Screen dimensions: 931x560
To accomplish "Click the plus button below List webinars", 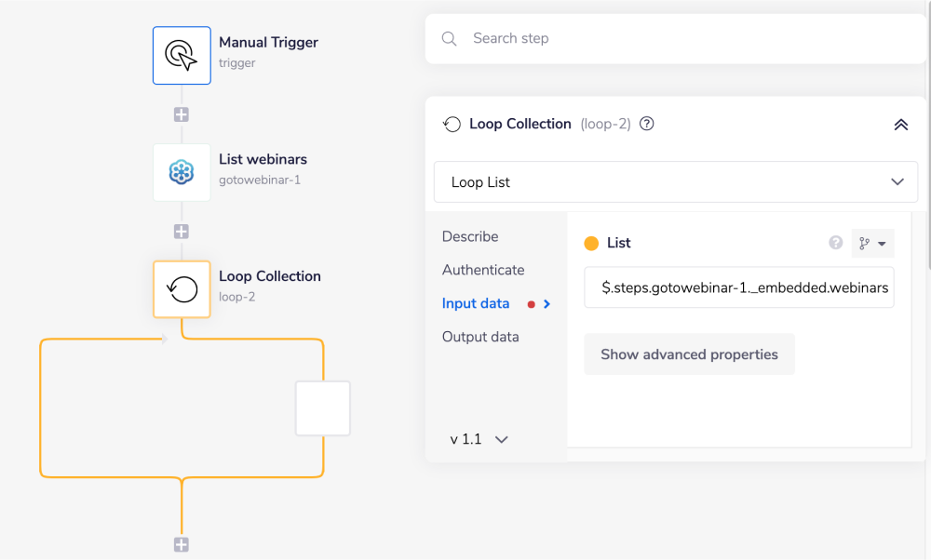I will click(181, 231).
